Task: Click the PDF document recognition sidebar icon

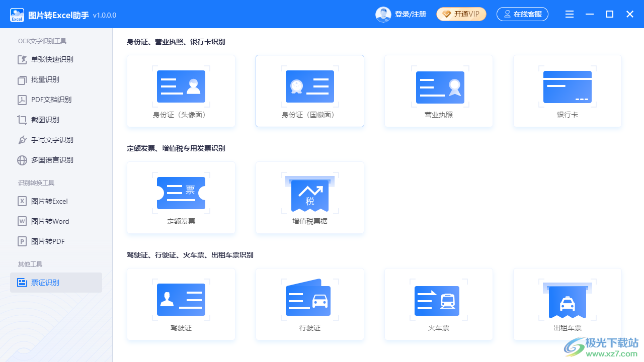Action: click(22, 100)
